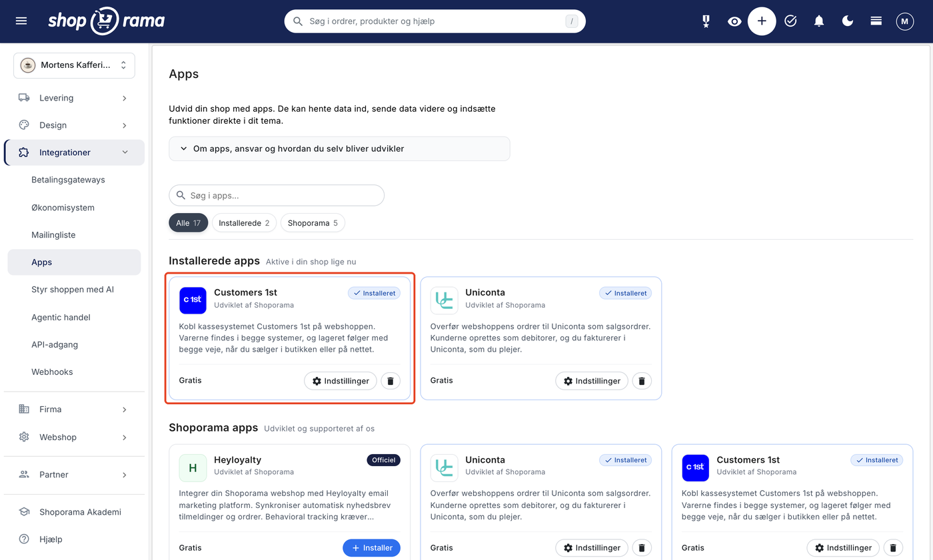Click the trash icon on Customers 1st under Shoporama apps

tap(893, 548)
